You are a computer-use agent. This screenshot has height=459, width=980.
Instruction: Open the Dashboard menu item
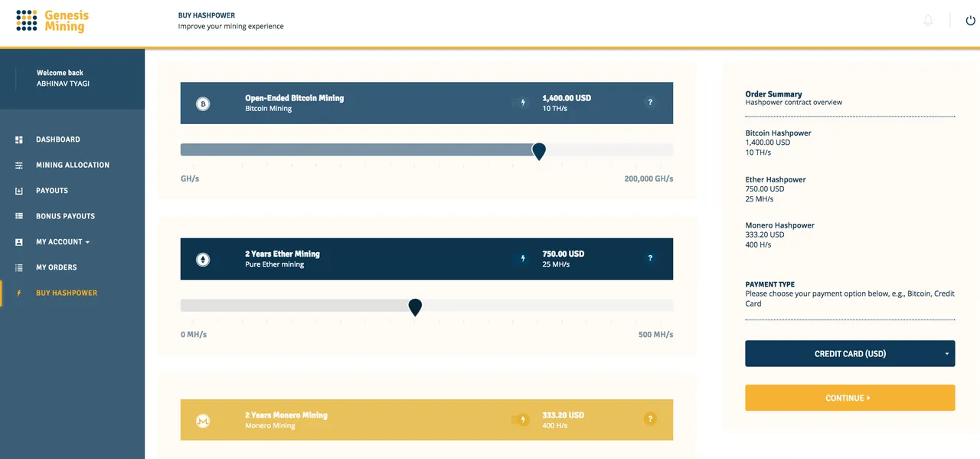(x=58, y=139)
